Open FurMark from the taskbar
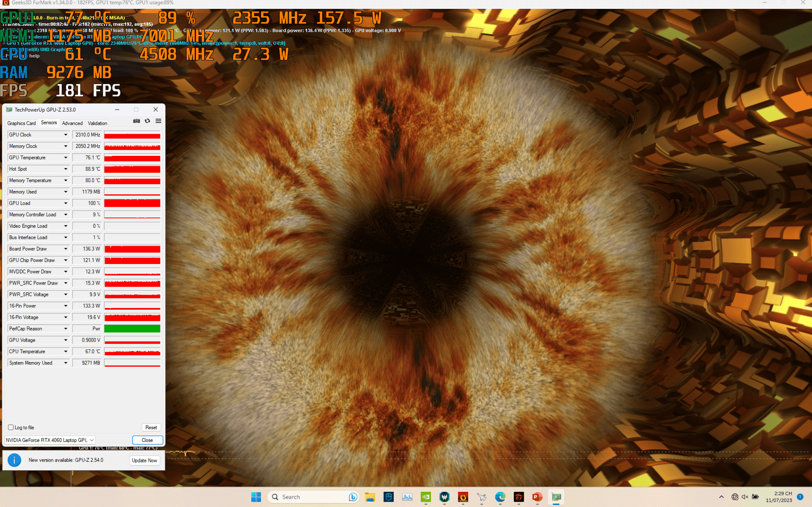The width and height of the screenshot is (812, 507). point(463,497)
